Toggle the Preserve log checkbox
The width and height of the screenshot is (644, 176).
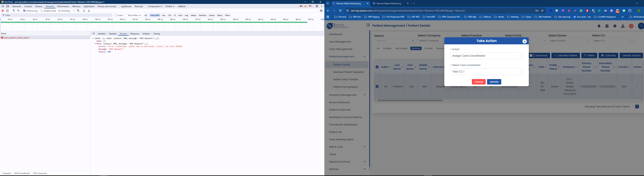click(x=24, y=11)
